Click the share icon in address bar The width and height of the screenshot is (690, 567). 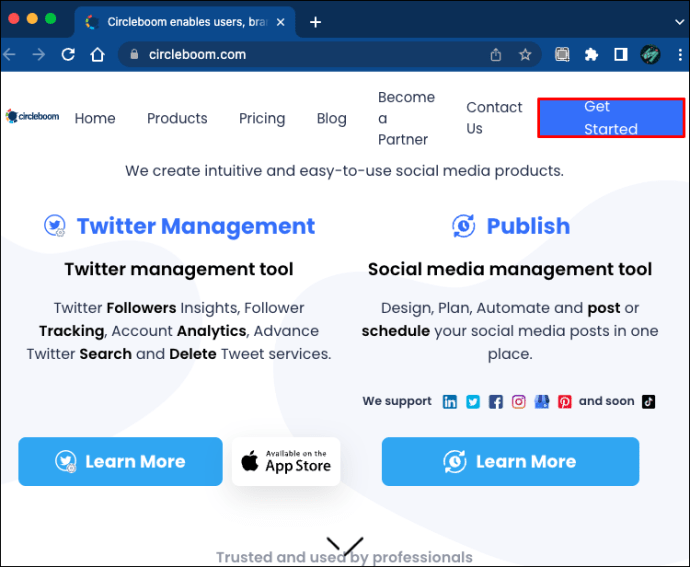tap(496, 55)
